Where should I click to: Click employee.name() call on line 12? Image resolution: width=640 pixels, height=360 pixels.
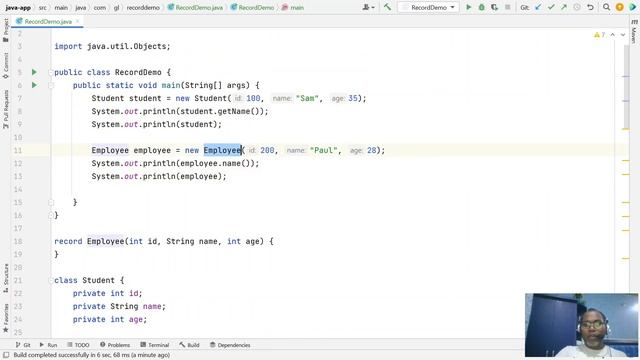pos(217,163)
